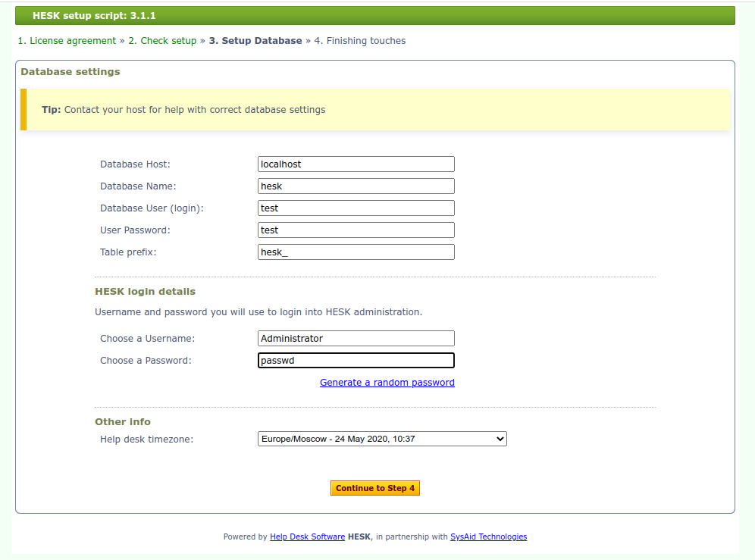Click the User Password input field
This screenshot has width=755, height=560.
pos(356,230)
